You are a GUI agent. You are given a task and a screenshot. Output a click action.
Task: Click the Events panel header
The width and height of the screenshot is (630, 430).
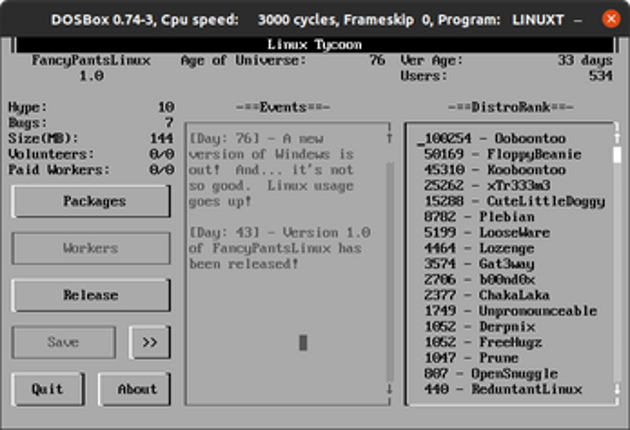283,107
